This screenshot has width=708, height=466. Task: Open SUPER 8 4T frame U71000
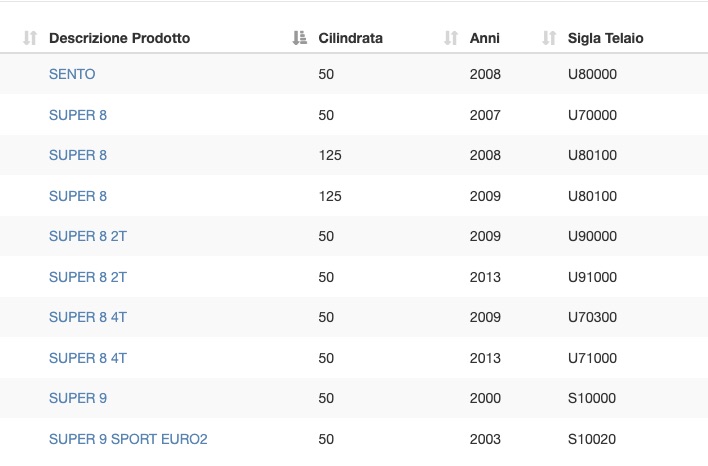[88, 359]
